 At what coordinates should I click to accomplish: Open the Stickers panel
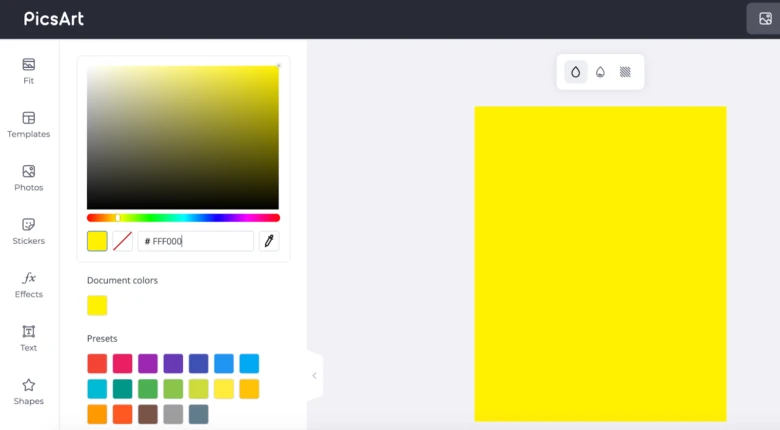click(29, 231)
